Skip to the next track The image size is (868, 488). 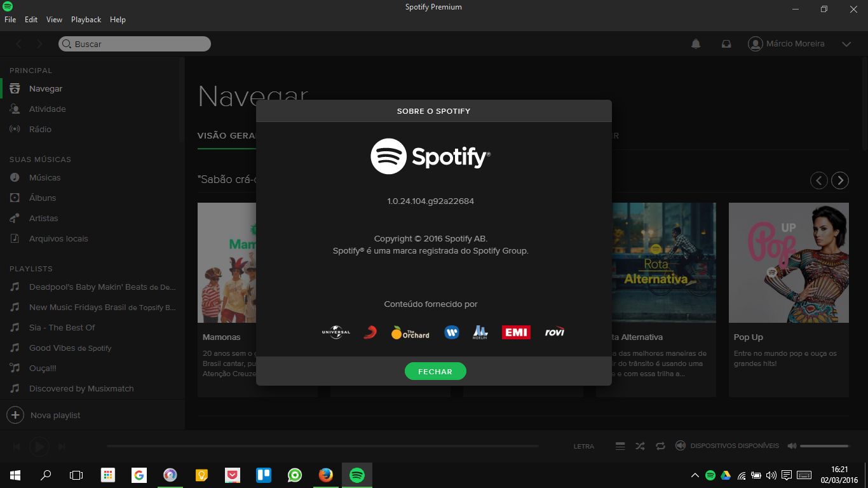(x=62, y=447)
